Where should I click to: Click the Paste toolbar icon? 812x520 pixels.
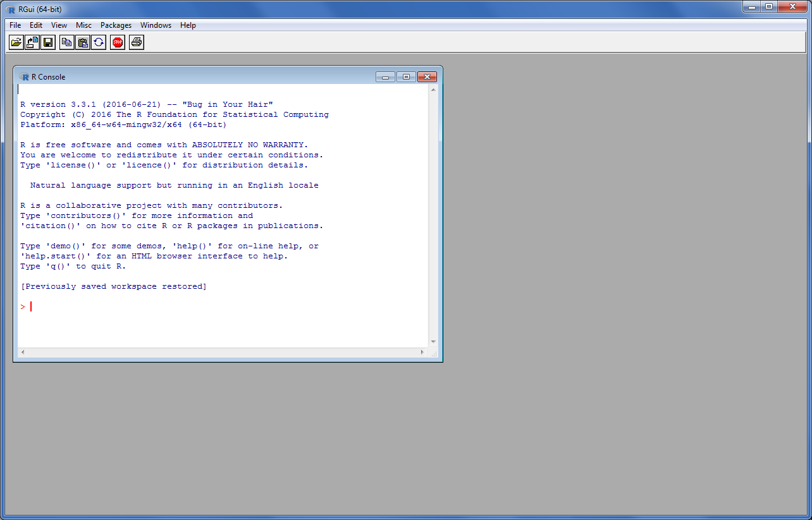[x=83, y=42]
